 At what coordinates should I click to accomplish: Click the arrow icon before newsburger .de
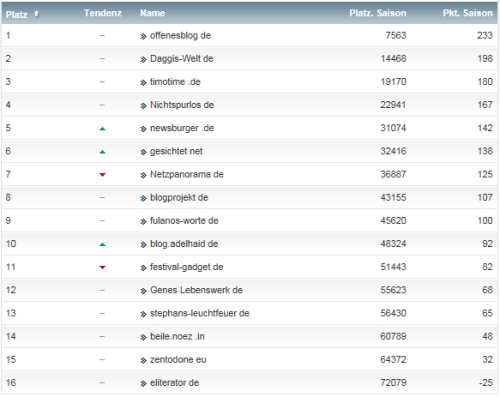143,129
